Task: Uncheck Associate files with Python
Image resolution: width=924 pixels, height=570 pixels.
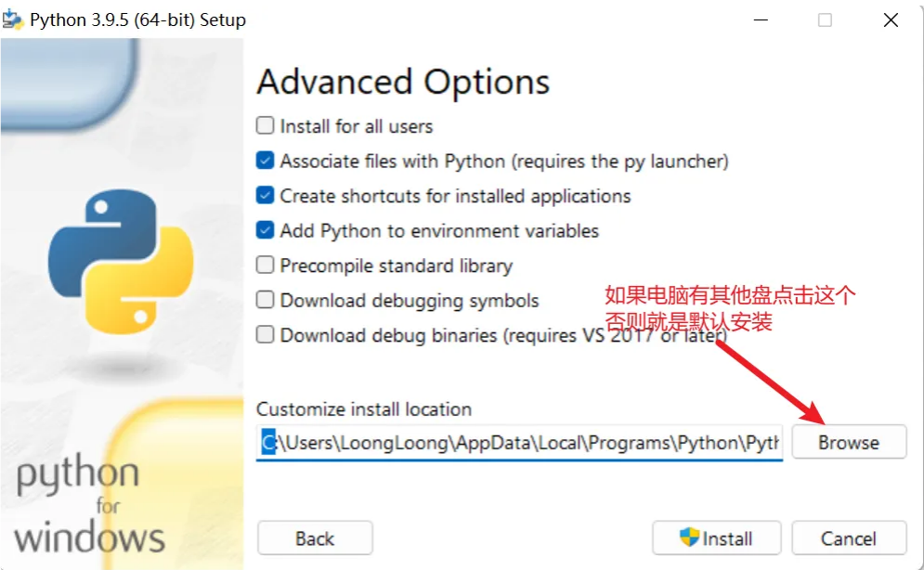Action: [266, 161]
